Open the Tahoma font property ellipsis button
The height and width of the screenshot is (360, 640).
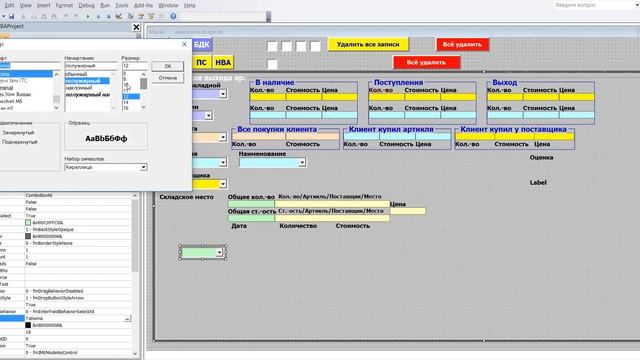coord(127,318)
